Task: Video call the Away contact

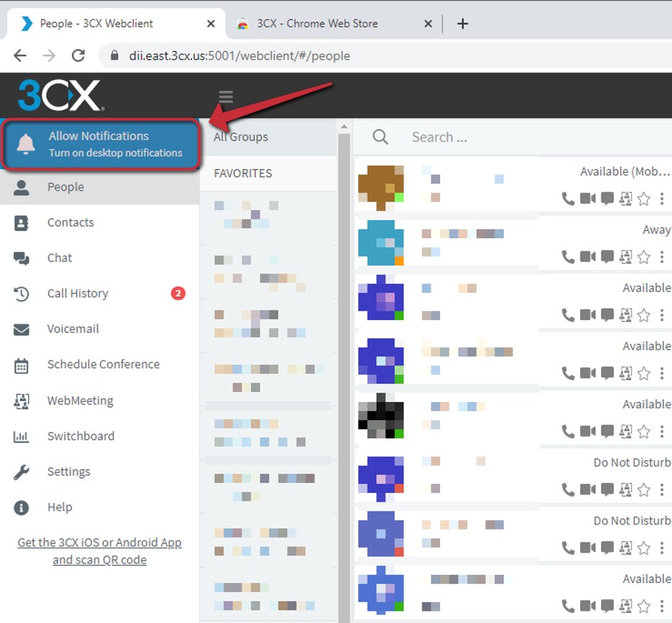Action: 588,257
